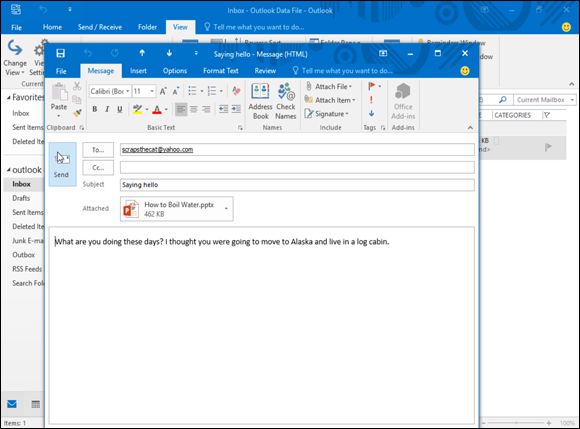Collapse the Favorites folder group
The image size is (580, 429).
9,98
